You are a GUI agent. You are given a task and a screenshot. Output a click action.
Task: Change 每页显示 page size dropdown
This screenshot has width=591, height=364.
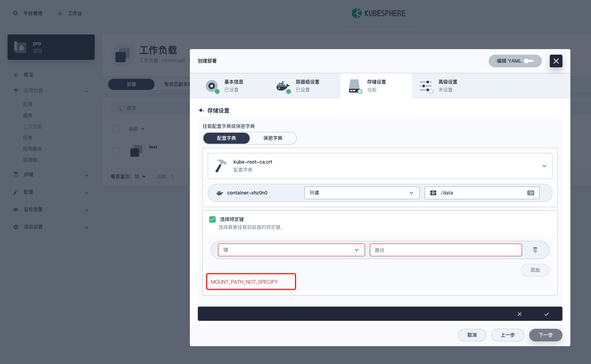pyautogui.click(x=140, y=177)
